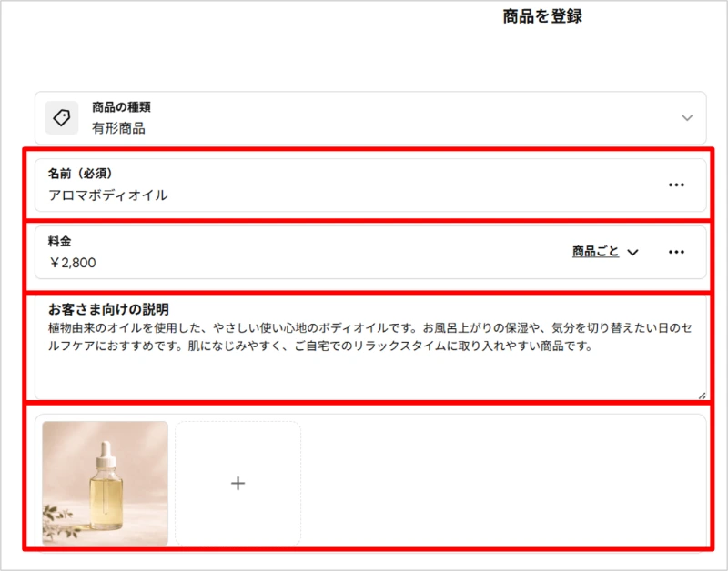Click the plant sprig in the product photo
Viewport: 728px width, 571px height.
pyautogui.click(x=58, y=522)
